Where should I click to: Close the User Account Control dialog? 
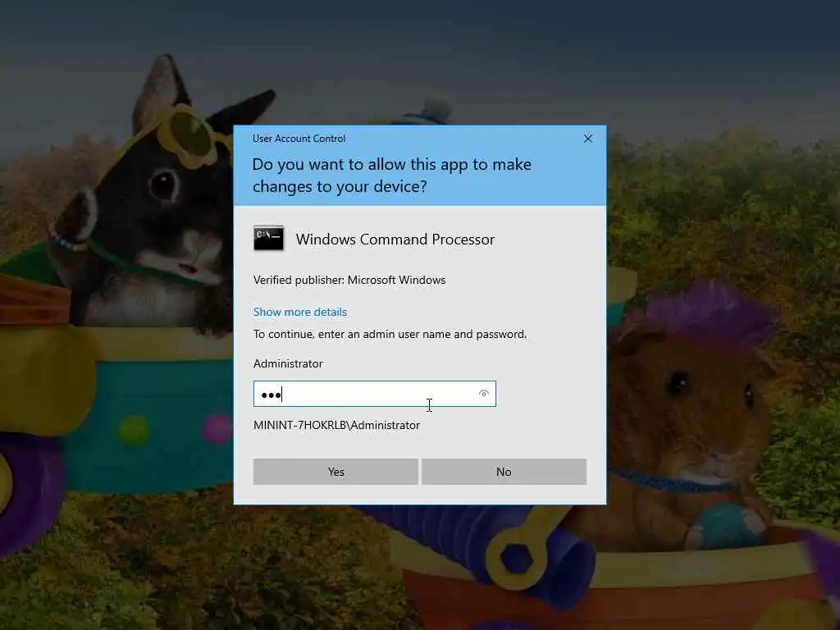[587, 139]
